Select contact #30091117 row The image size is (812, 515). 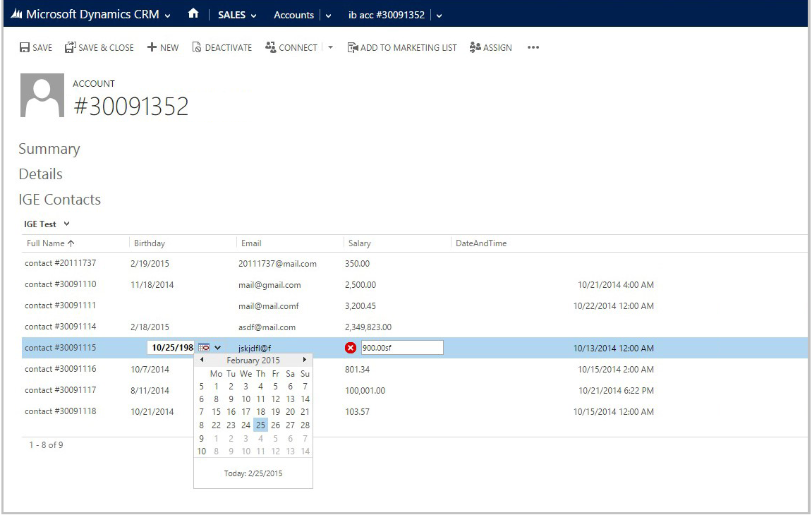[x=415, y=391]
